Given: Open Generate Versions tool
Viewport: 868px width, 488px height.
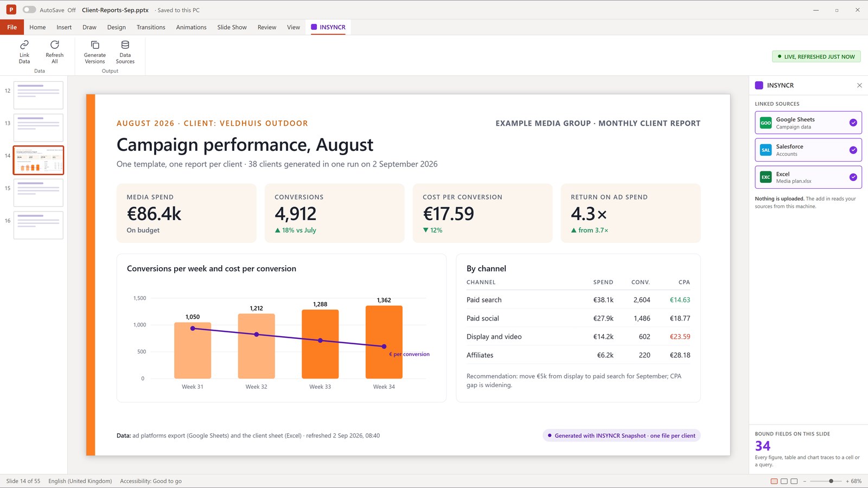Looking at the screenshot, I should coord(95,52).
